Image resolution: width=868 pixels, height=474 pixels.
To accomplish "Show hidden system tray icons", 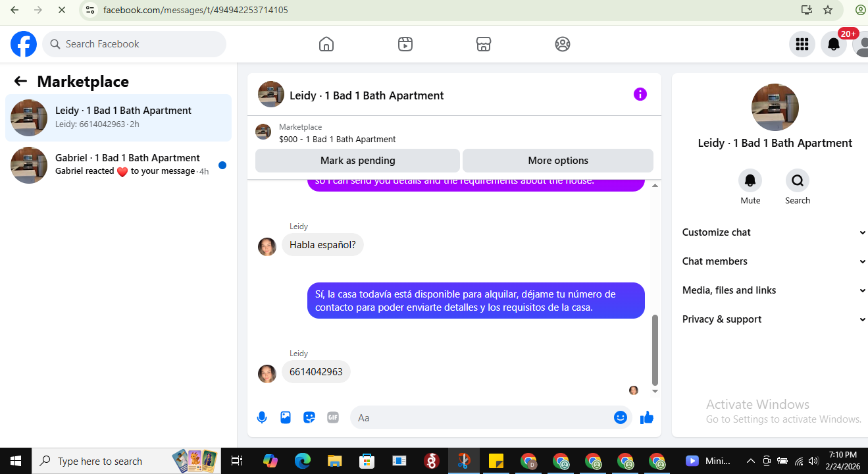I will tap(751, 461).
